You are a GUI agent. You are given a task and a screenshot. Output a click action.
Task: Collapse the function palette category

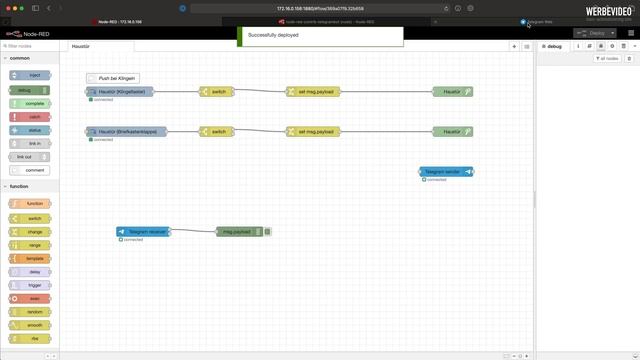pyautogui.click(x=29, y=187)
